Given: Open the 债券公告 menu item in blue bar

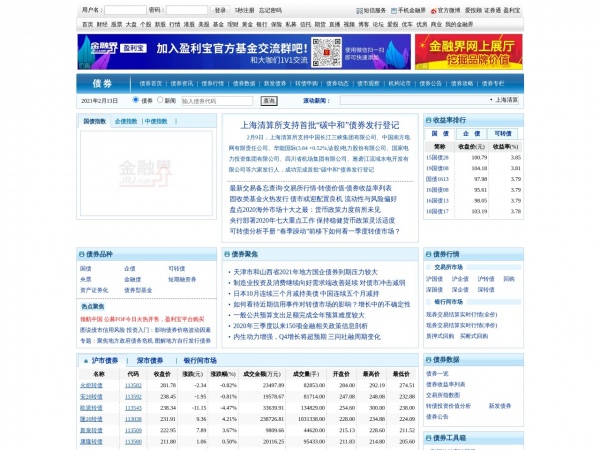Looking at the screenshot, I should pos(430,83).
